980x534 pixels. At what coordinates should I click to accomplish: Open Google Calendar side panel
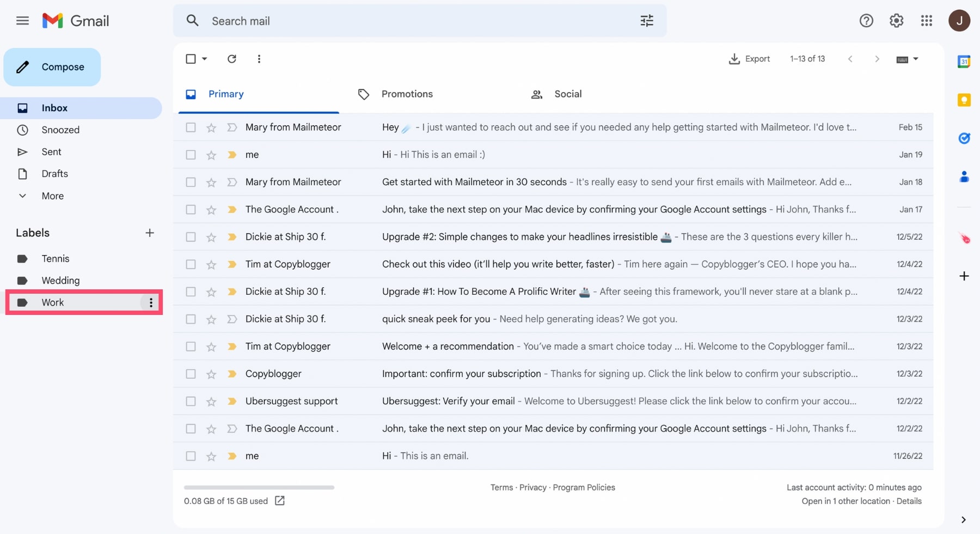coord(964,62)
